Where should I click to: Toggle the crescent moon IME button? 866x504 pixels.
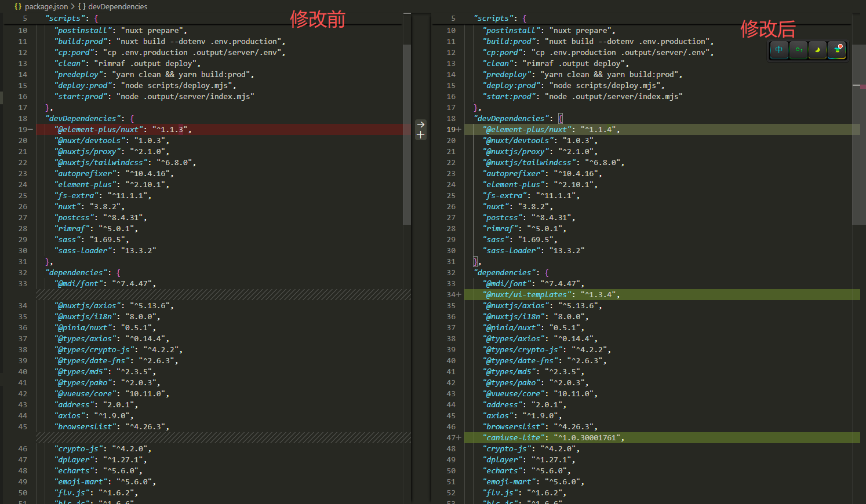coord(817,50)
